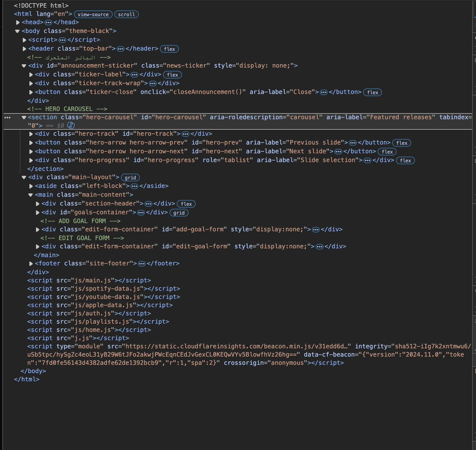Toggle flex badge on ticker-label div
Screen dimensions: 476x450
pyautogui.click(x=173, y=75)
